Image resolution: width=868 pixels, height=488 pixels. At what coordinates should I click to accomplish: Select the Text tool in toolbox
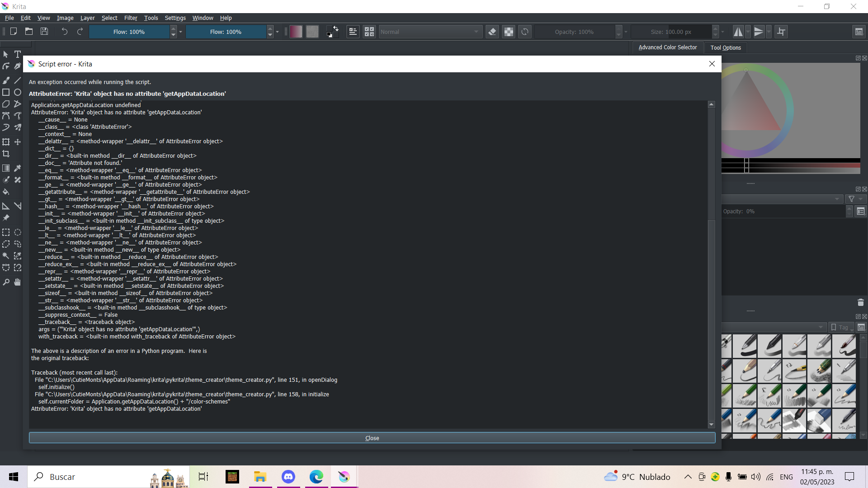pyautogui.click(x=18, y=54)
